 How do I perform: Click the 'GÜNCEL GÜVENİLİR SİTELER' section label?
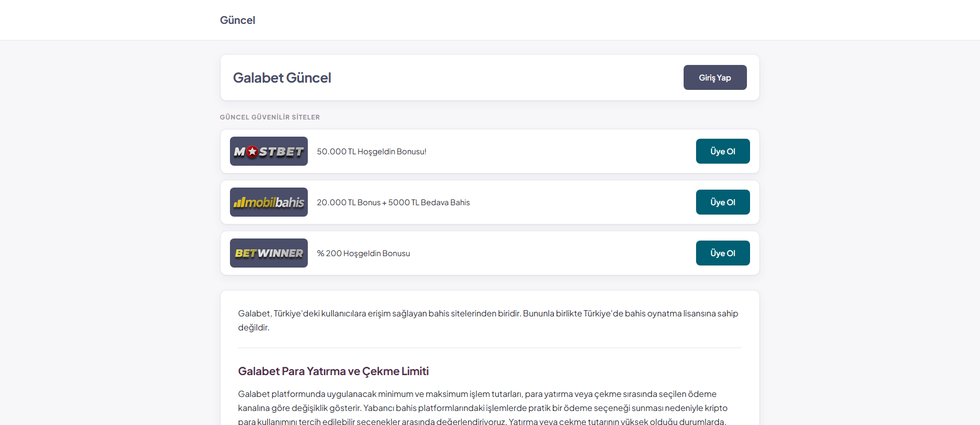click(x=270, y=117)
